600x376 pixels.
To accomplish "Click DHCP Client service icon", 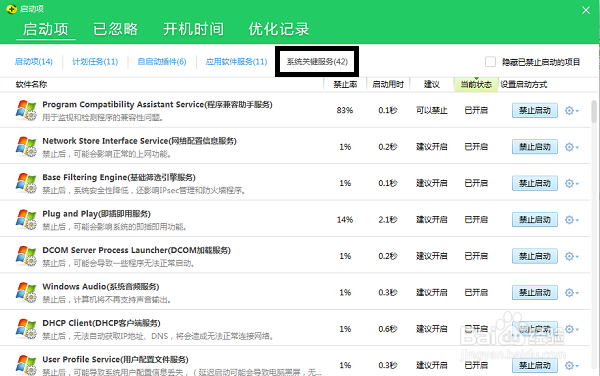I will click(26, 329).
